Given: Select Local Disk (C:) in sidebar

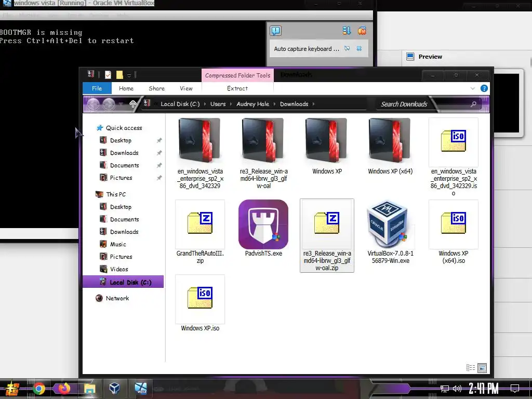Looking at the screenshot, I should [x=123, y=282].
